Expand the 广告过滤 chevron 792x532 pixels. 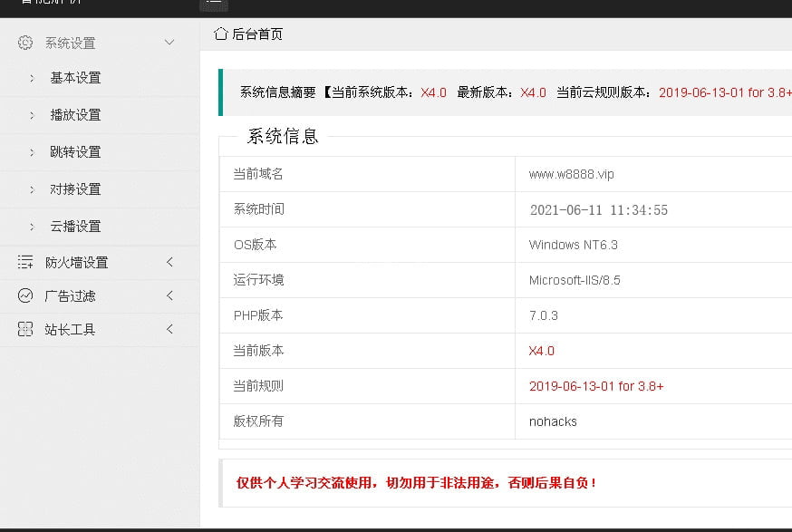[x=169, y=295]
